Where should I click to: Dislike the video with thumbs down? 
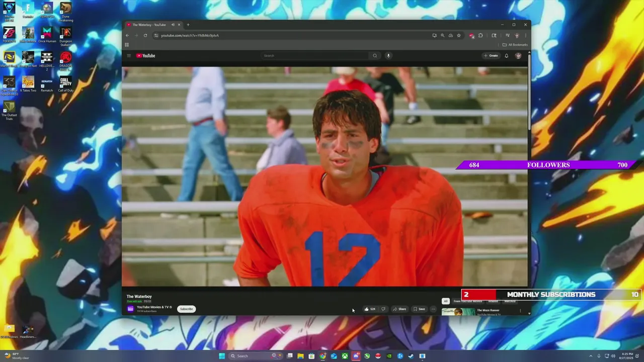(x=383, y=309)
